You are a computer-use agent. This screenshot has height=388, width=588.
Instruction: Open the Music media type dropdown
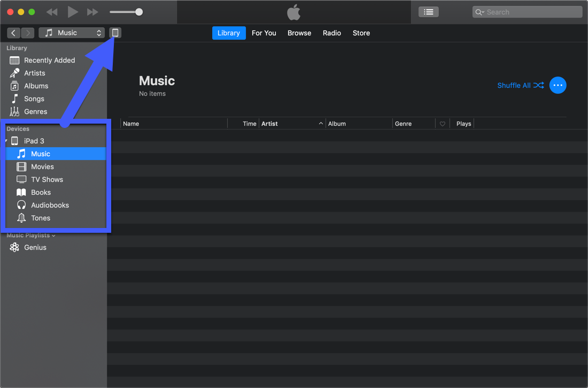tap(72, 33)
